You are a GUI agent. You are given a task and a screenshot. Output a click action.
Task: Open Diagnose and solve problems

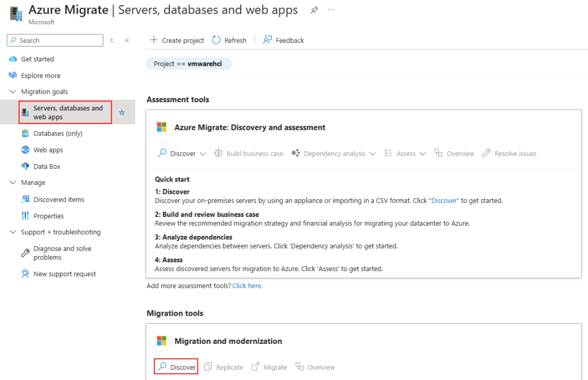coord(62,253)
